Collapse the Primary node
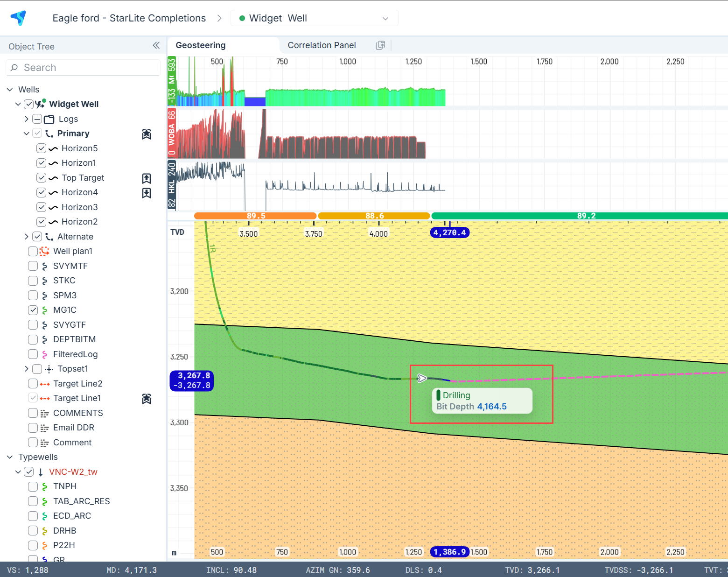The width and height of the screenshot is (728, 577). [27, 134]
